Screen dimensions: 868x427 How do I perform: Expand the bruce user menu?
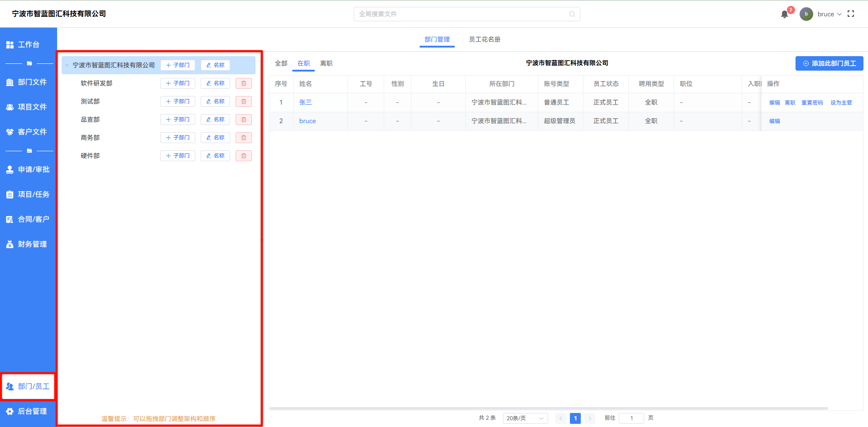[829, 14]
